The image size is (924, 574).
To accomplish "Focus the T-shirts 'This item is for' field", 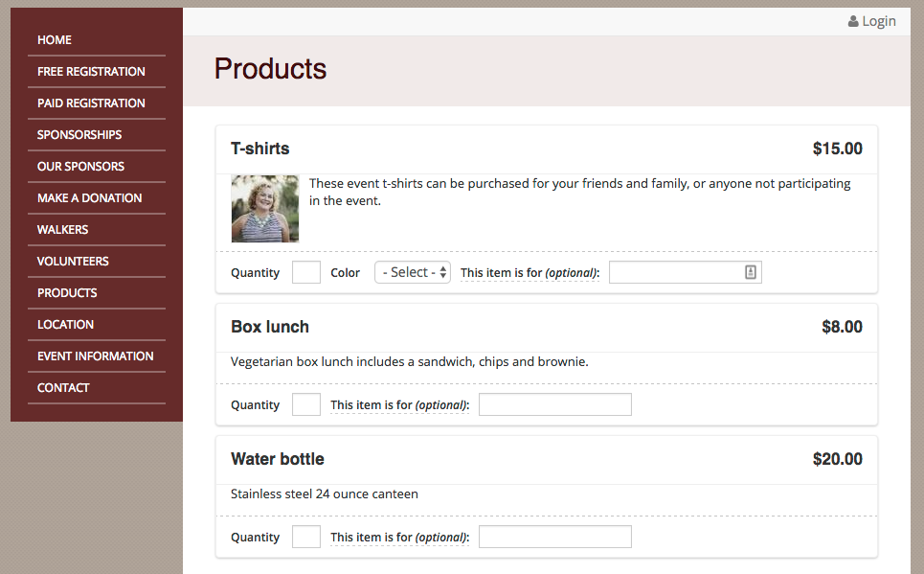I will coord(686,272).
